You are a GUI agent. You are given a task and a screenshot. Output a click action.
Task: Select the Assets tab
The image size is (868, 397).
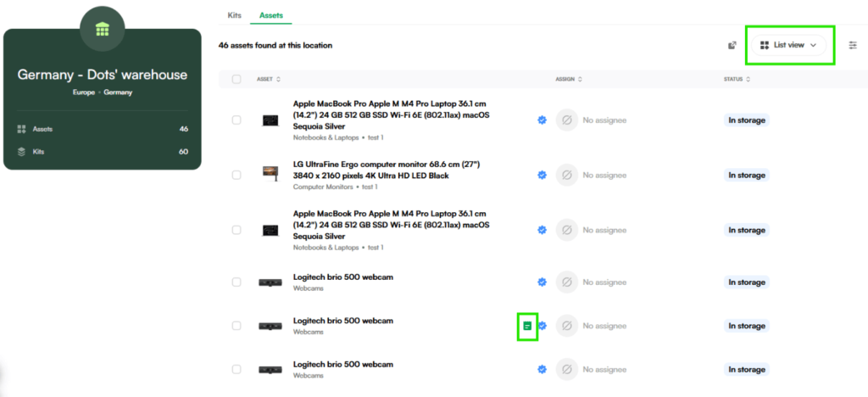click(x=271, y=15)
